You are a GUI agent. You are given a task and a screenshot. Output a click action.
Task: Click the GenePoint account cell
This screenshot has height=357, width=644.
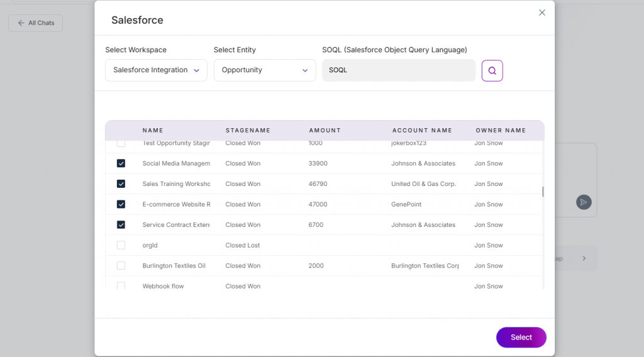tap(406, 204)
